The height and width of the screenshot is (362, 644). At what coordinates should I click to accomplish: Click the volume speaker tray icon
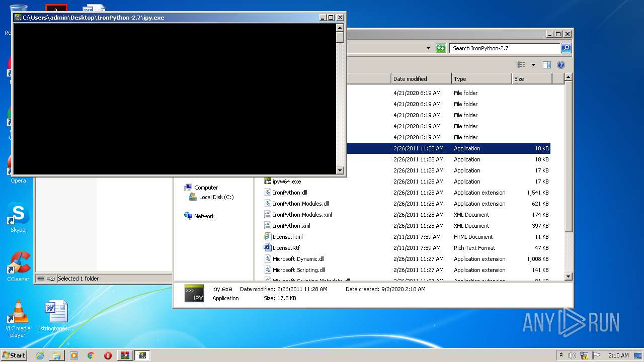pyautogui.click(x=572, y=355)
